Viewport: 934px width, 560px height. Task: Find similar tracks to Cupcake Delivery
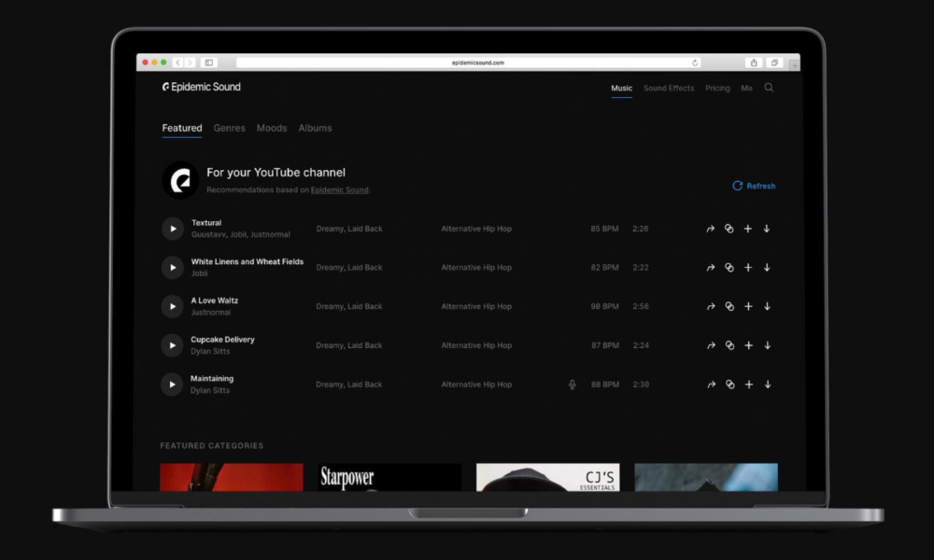click(729, 345)
